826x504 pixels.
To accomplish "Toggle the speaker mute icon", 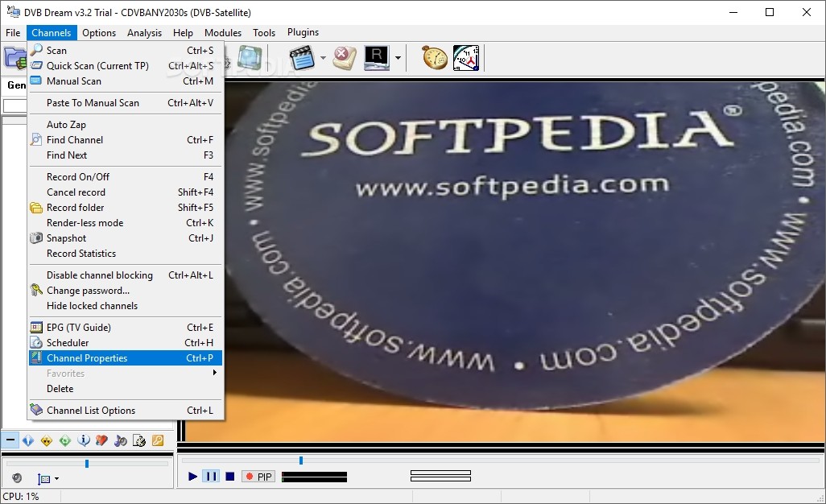I will (17, 478).
